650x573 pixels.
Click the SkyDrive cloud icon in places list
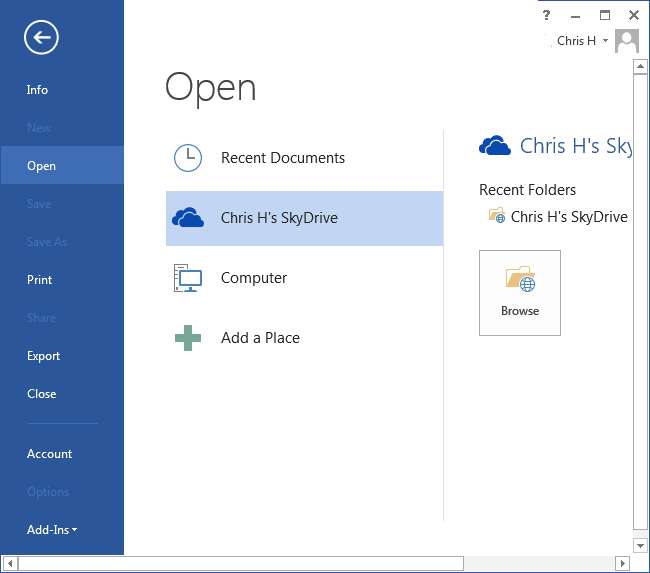pos(188,218)
